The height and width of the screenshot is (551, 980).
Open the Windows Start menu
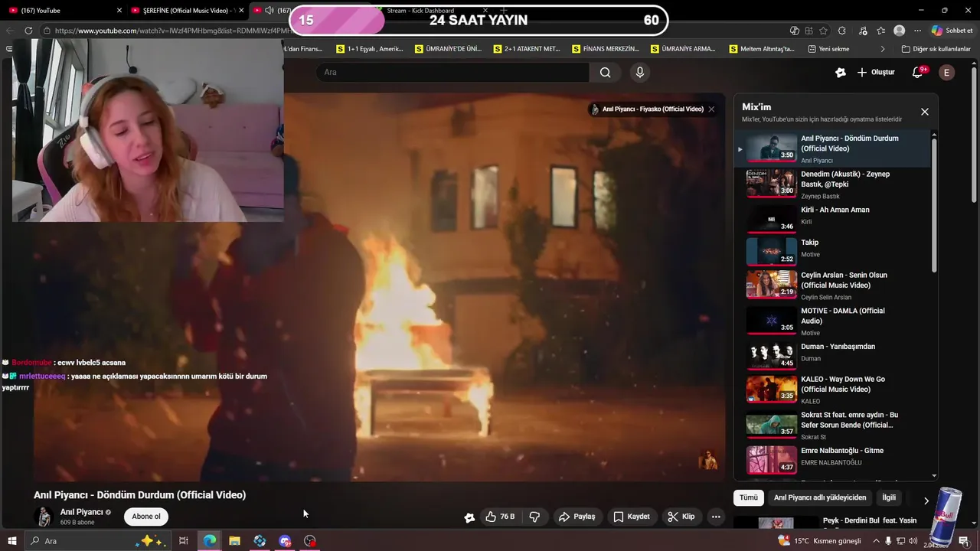click(x=11, y=541)
